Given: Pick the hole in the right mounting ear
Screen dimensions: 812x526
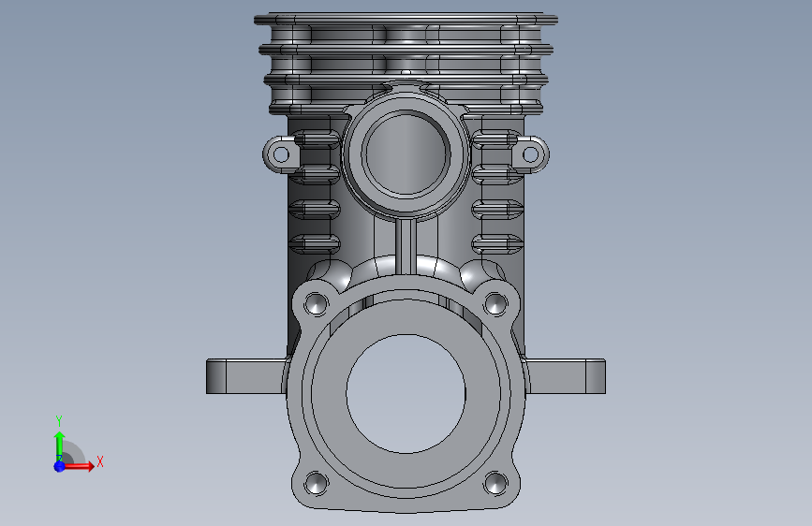Looking at the screenshot, I should pos(531,154).
